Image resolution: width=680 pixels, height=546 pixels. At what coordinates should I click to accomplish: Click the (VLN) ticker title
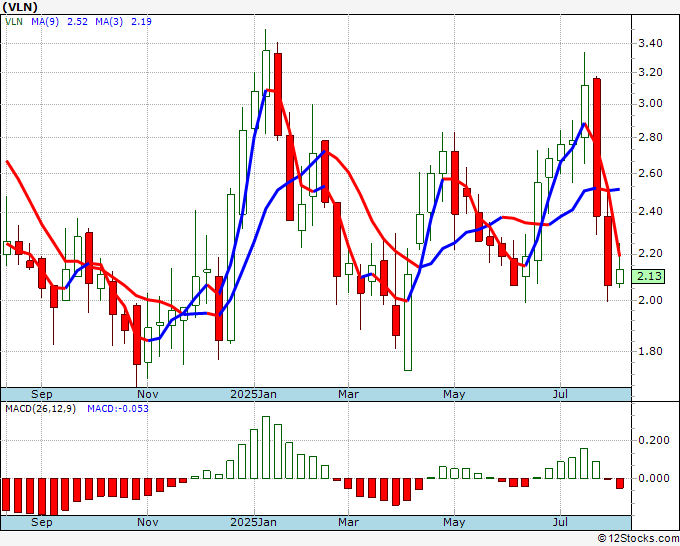tap(20, 7)
